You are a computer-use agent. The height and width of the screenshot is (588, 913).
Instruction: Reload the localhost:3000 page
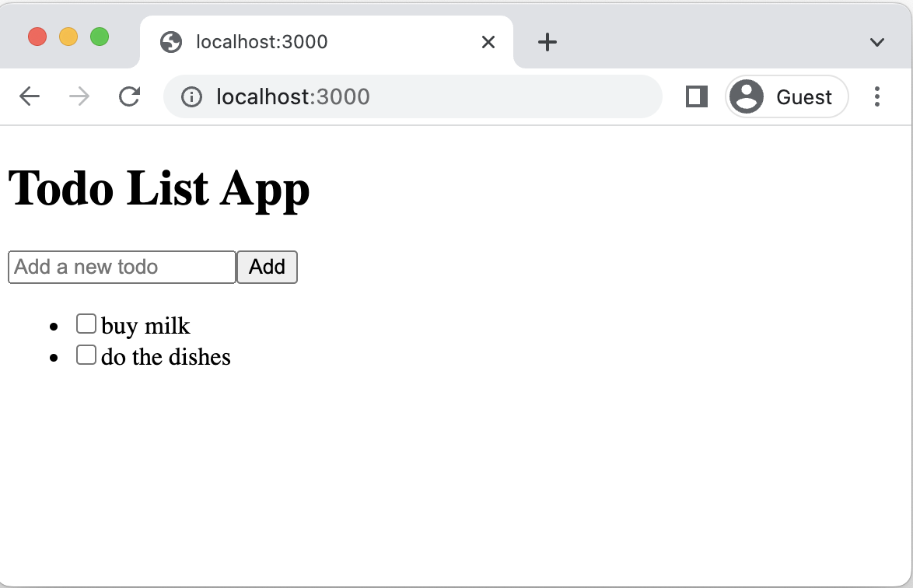point(129,96)
